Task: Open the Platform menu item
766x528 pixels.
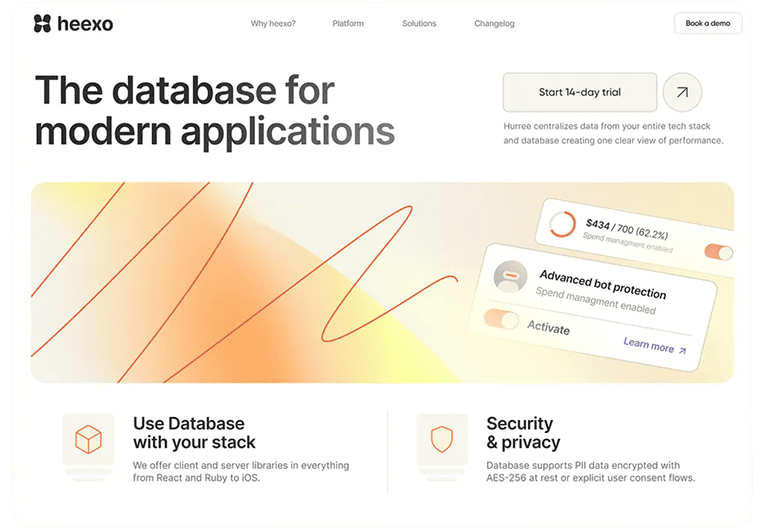Action: pos(348,24)
